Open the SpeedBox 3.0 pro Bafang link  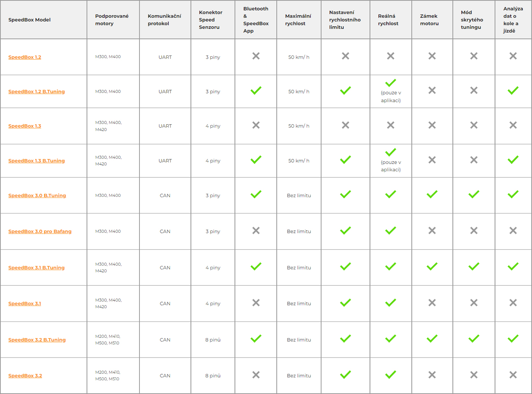(40, 231)
